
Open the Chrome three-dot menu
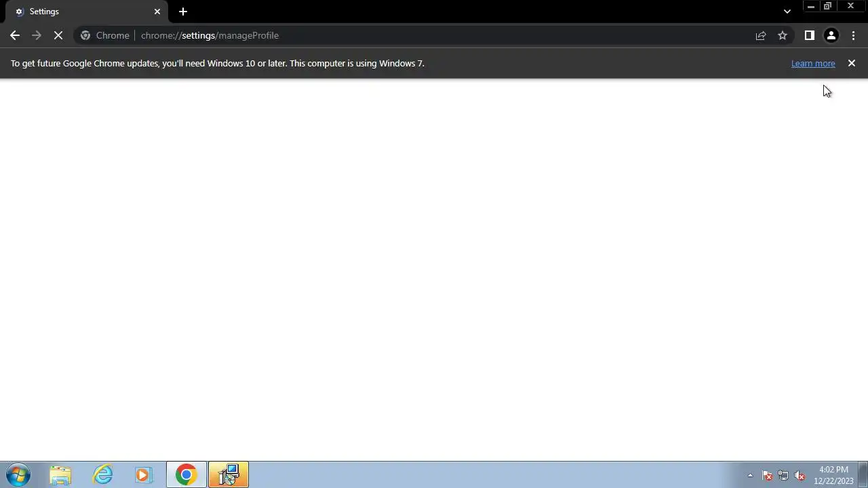point(853,35)
